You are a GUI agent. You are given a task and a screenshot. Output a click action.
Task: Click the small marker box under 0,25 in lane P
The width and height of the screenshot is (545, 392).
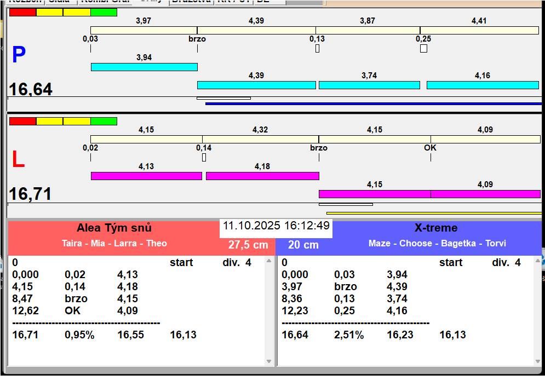(423, 49)
